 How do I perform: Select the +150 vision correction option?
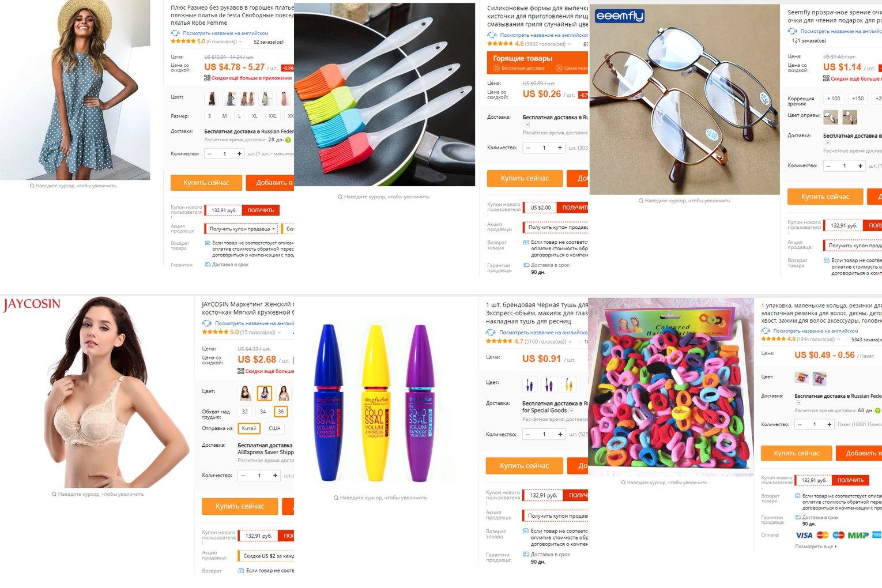[x=858, y=99]
